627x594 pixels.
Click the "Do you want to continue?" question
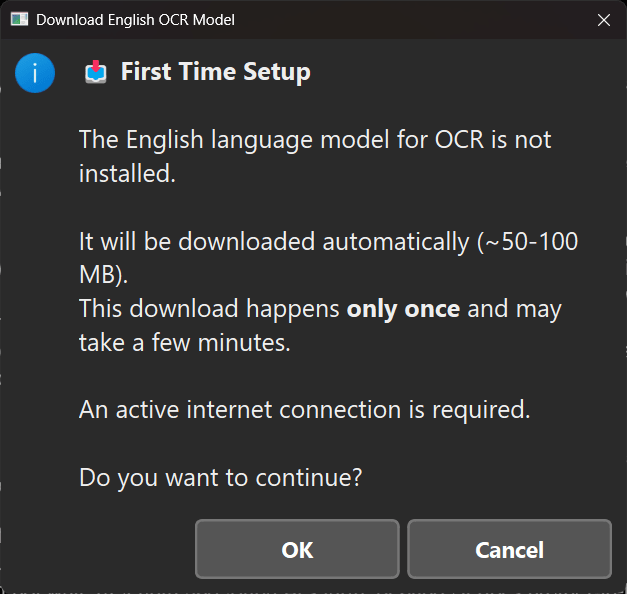point(220,478)
